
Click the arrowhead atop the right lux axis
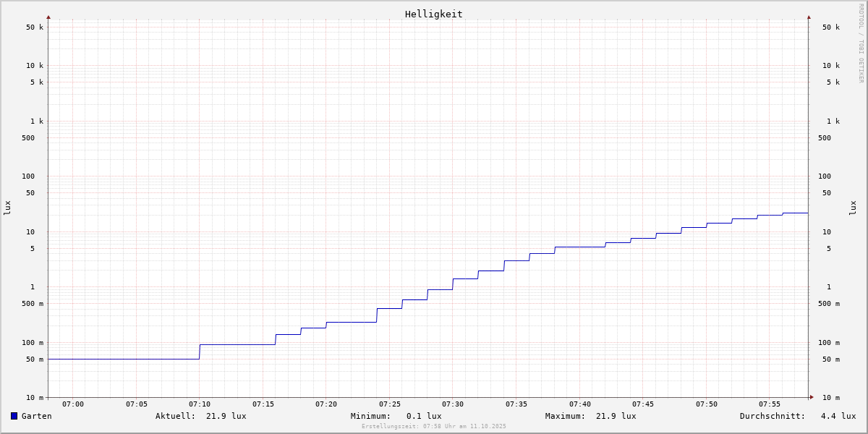click(809, 17)
